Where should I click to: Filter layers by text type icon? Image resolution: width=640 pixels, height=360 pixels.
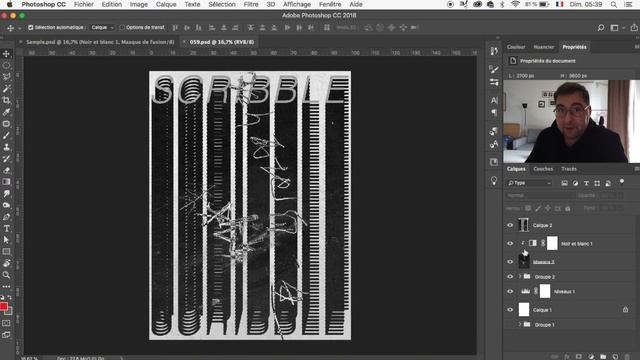click(x=586, y=183)
